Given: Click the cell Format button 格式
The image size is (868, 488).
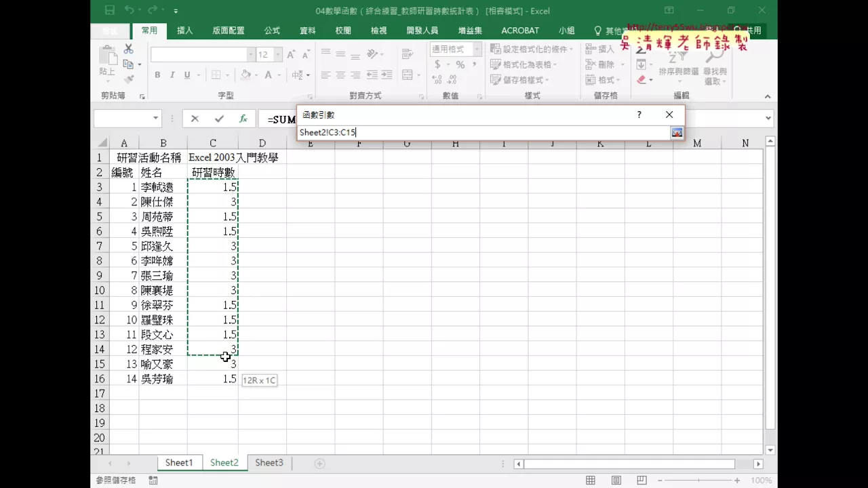Looking at the screenshot, I should click(604, 80).
